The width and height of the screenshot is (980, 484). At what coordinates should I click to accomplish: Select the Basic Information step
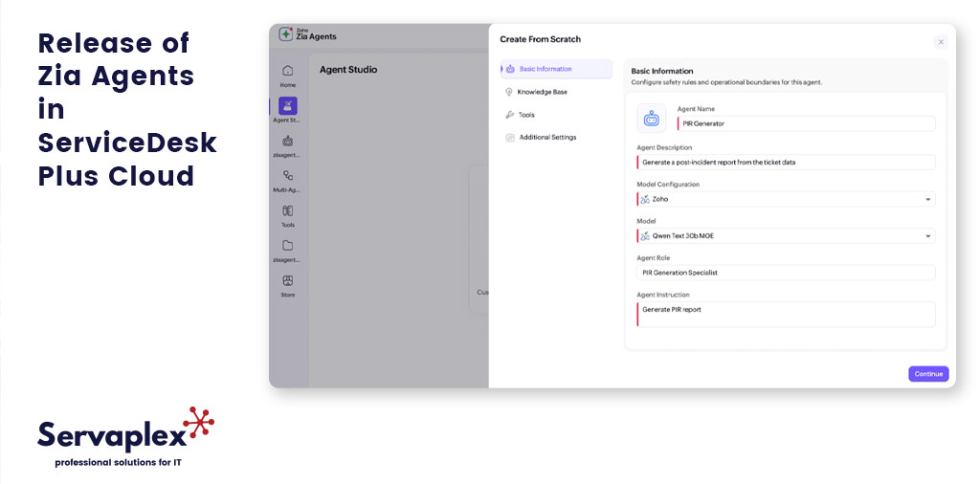tap(556, 69)
